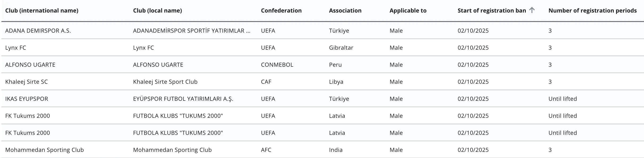
Task: Sort by Number of registration periods header
Action: pyautogui.click(x=592, y=10)
